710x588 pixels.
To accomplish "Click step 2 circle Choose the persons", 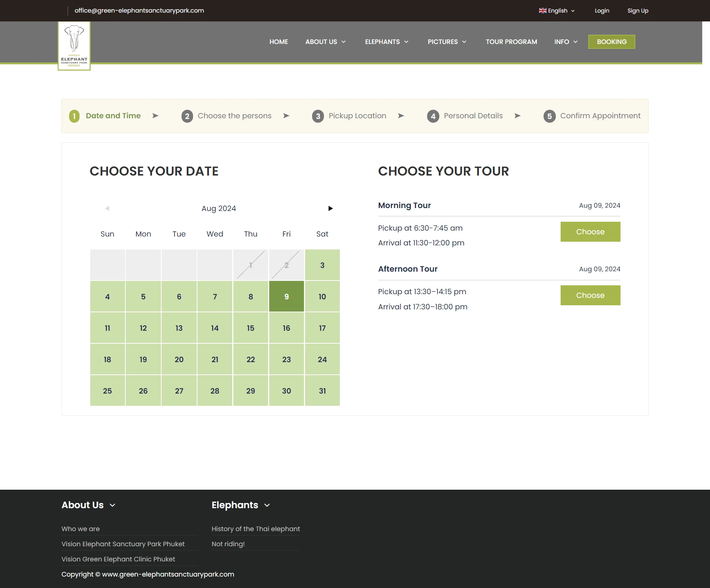I will 187,116.
